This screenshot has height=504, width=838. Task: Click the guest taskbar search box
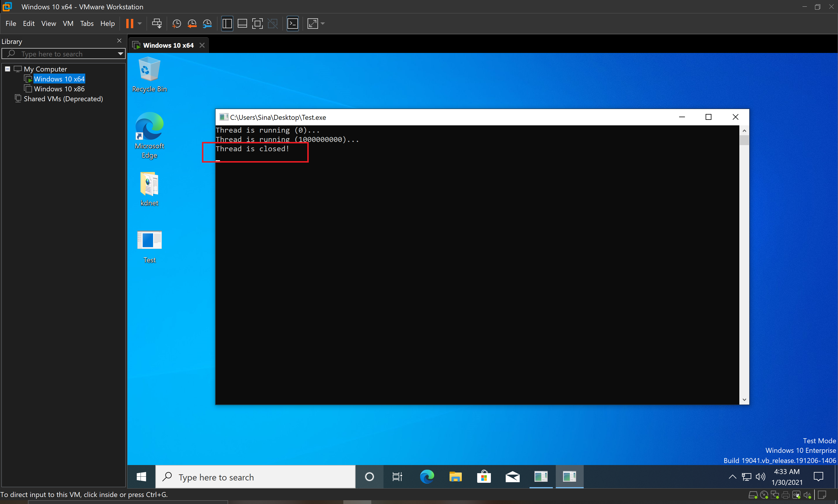pos(255,477)
